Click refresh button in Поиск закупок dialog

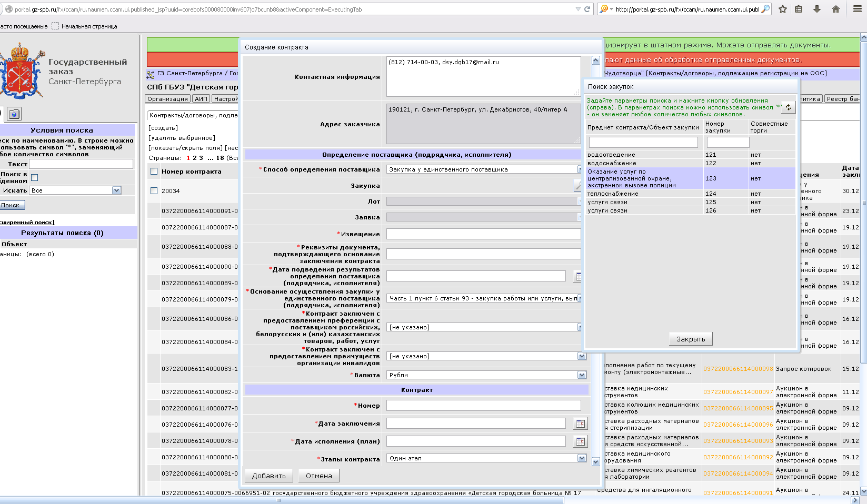pos(789,107)
